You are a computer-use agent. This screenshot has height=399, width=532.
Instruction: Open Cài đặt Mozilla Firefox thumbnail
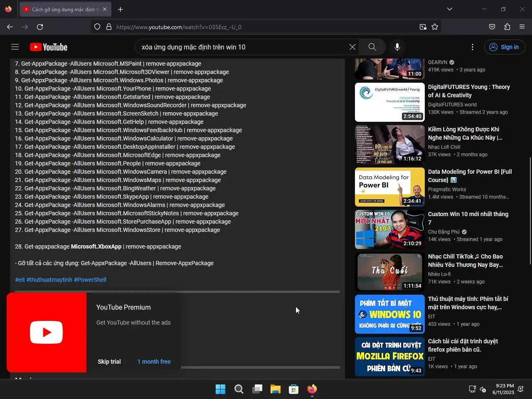(390, 357)
